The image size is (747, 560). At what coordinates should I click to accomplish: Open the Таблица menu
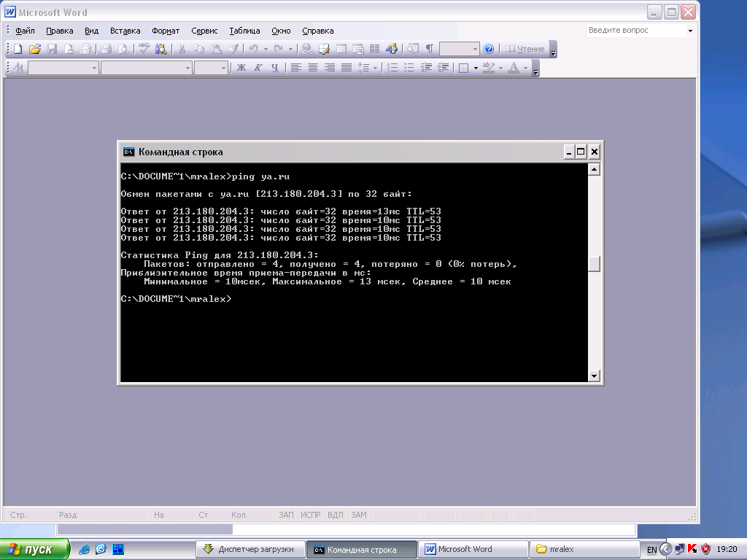(x=244, y=31)
